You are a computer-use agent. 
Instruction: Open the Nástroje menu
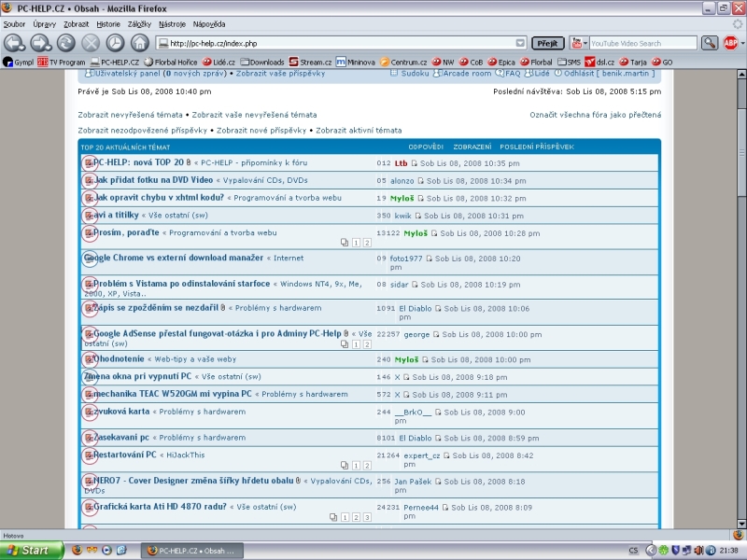(172, 23)
